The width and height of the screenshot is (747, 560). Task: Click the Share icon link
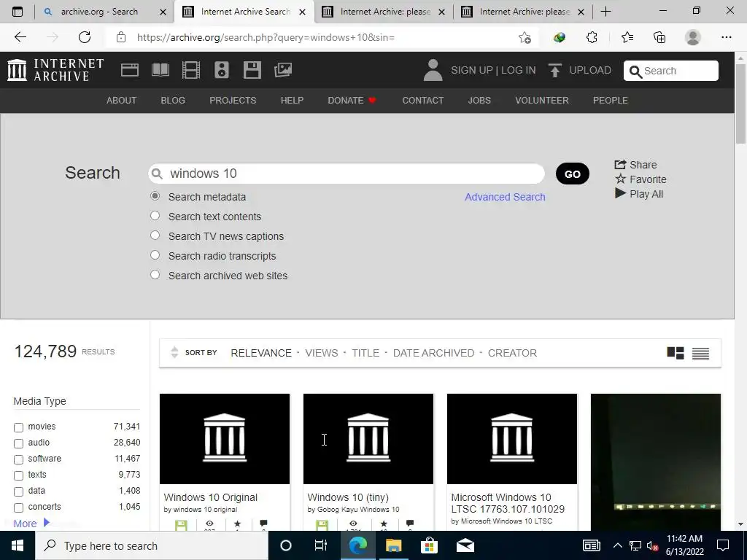point(635,165)
